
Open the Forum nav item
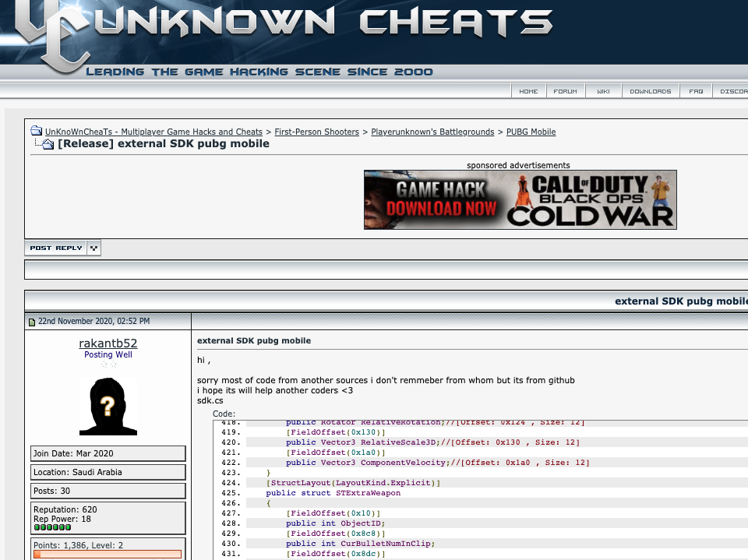(x=566, y=91)
